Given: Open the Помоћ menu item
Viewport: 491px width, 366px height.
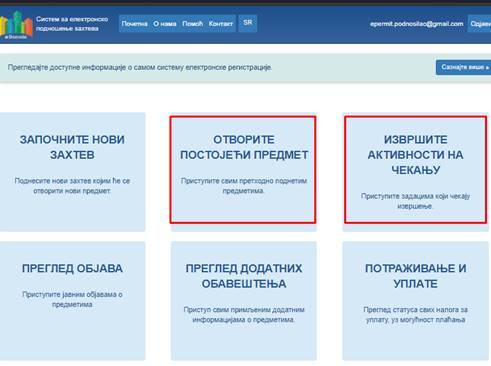Looking at the screenshot, I should 192,24.
